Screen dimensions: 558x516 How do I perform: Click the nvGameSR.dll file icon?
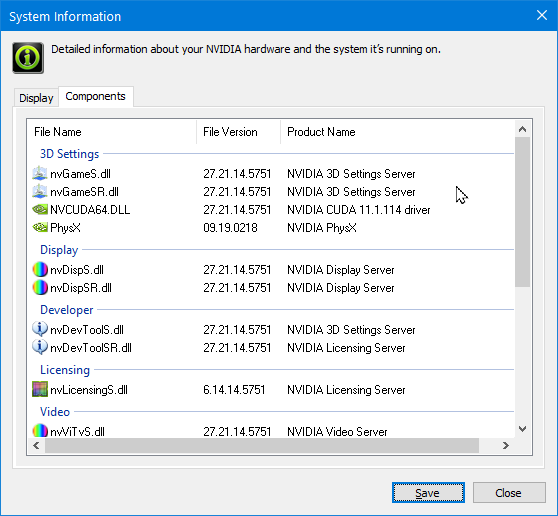[x=40, y=191]
